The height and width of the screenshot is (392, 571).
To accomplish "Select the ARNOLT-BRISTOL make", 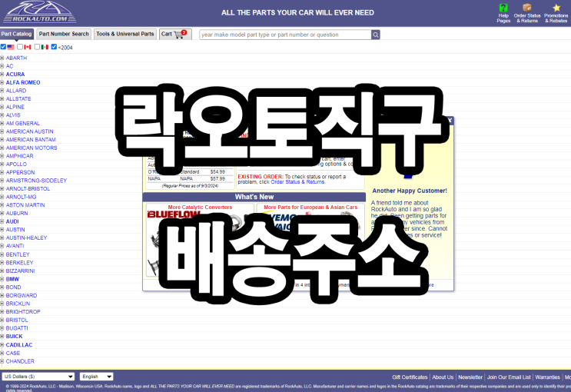I will (x=28, y=188).
